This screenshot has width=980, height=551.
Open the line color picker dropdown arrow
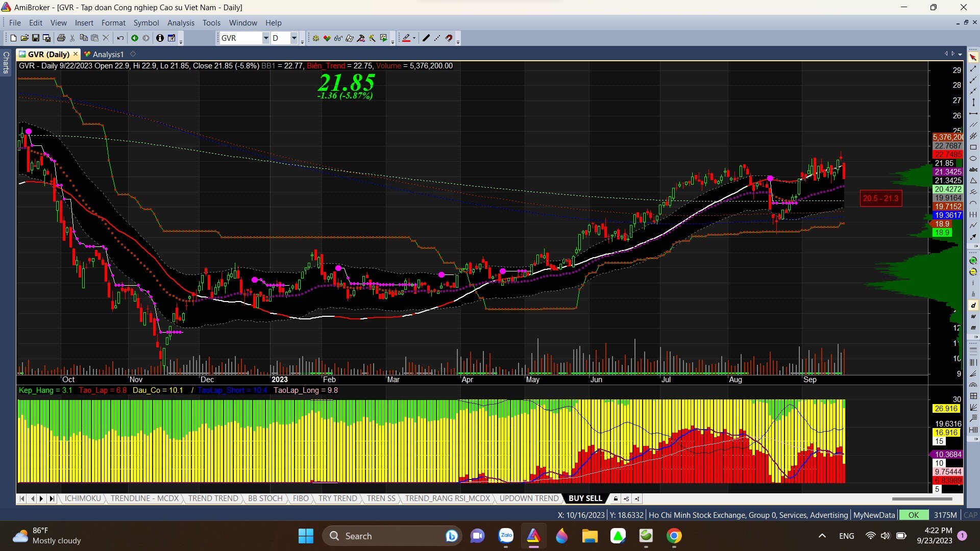click(x=414, y=38)
